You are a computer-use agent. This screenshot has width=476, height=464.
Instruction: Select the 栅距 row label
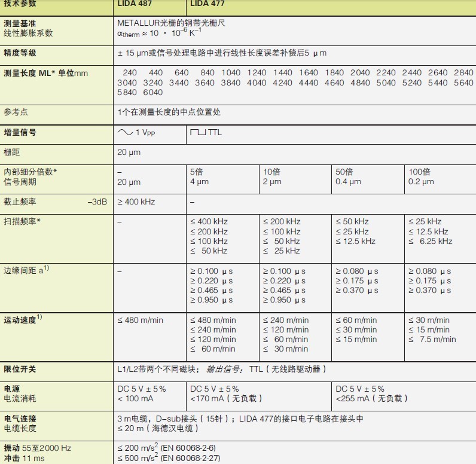(x=11, y=152)
